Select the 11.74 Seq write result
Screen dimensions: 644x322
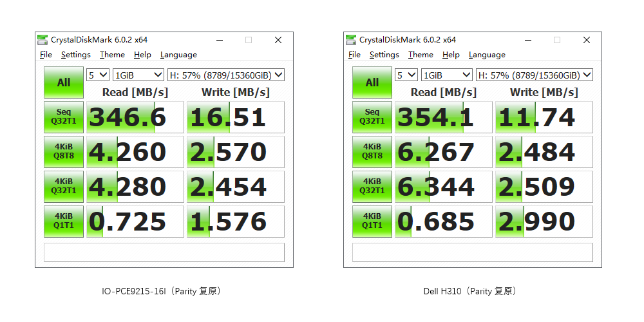[544, 117]
